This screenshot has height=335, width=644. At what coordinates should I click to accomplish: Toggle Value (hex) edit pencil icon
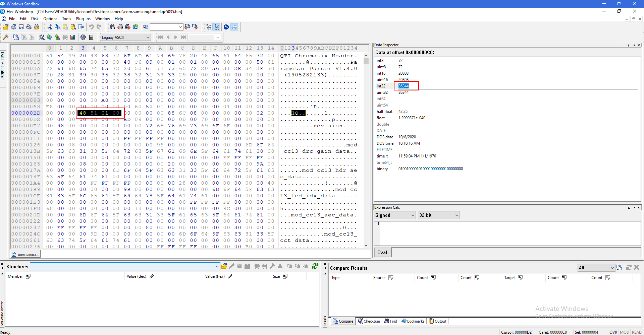click(230, 276)
